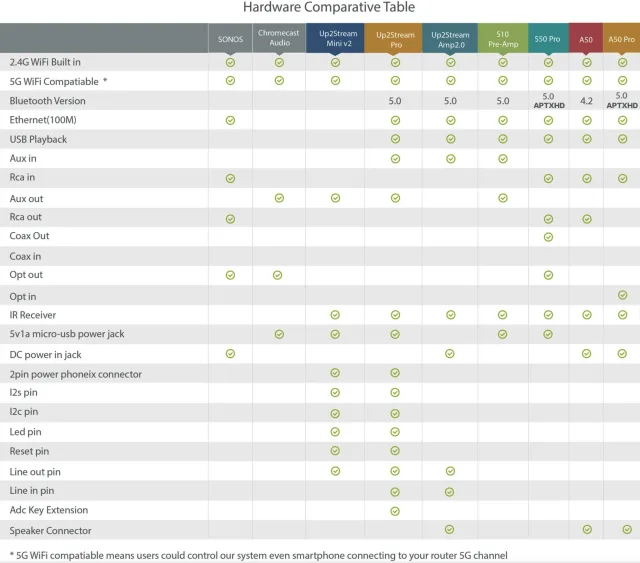This screenshot has height=563, width=640.
Task: Click Up2Stream Amp2.0 checkmark in Line in pin row
Action: [450, 491]
